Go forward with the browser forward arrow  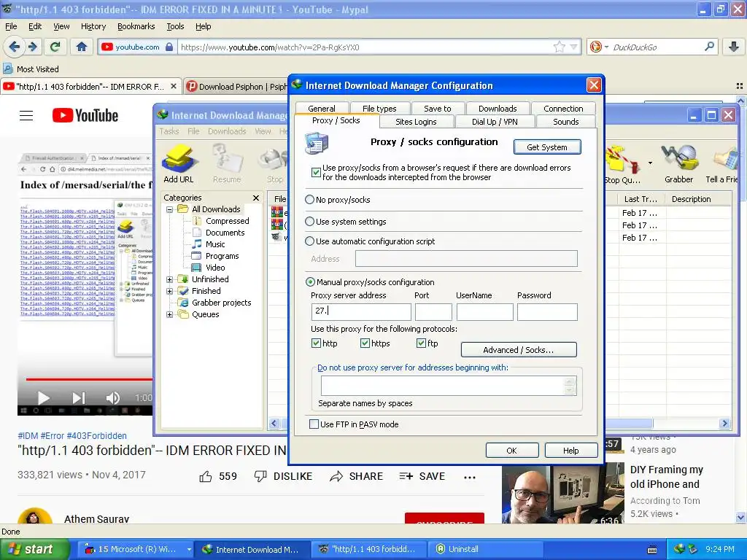[x=32, y=47]
